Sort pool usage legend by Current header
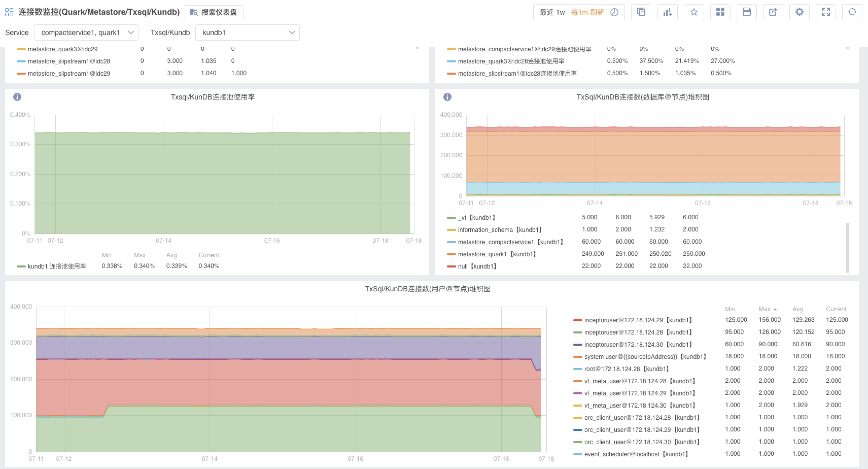This screenshot has height=469, width=868. 209,255
